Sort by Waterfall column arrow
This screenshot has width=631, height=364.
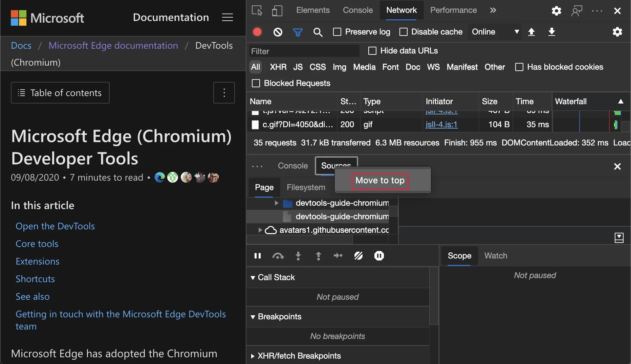621,101
